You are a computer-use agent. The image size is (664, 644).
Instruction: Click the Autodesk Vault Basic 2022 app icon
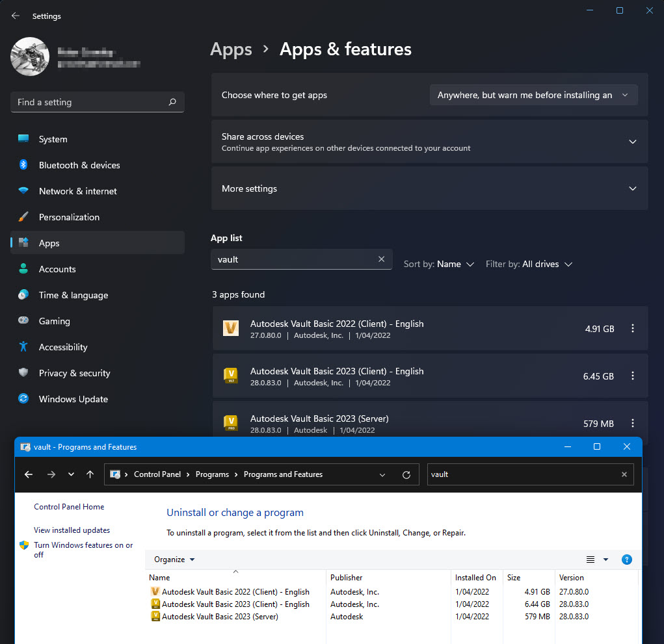[230, 328]
